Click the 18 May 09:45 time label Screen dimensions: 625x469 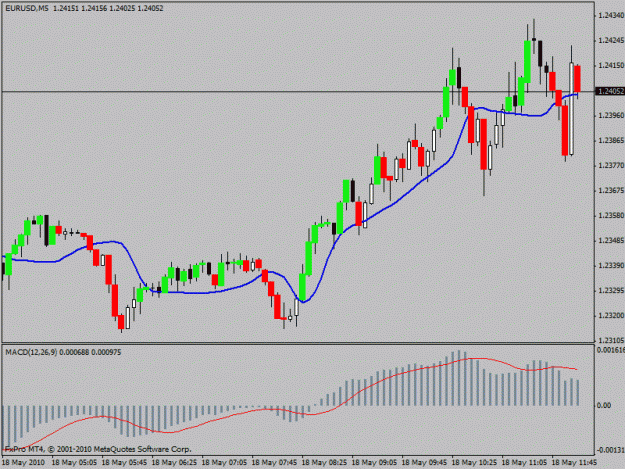coord(424,463)
